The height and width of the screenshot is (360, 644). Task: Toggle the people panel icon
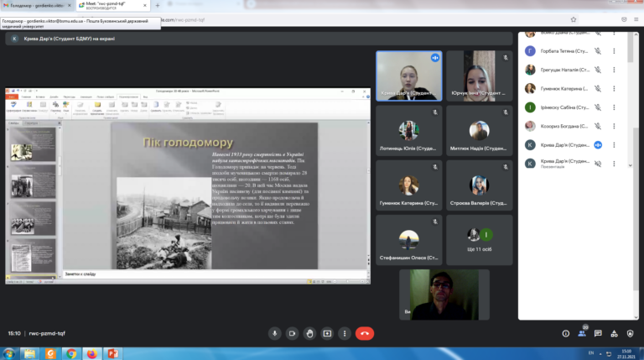pos(582,333)
